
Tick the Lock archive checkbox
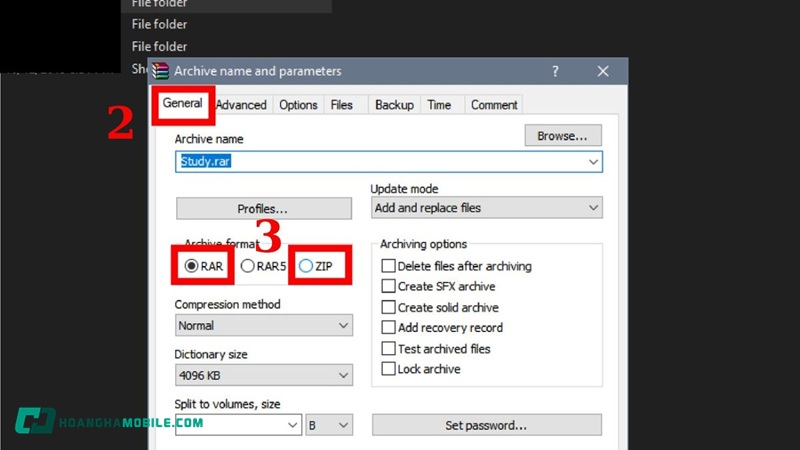pyautogui.click(x=389, y=369)
